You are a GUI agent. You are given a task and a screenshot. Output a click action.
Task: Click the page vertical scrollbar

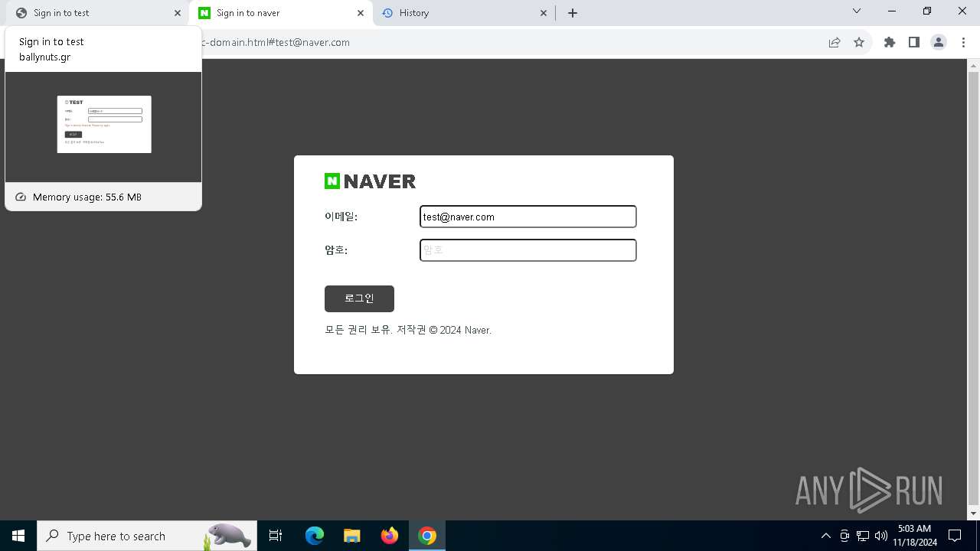click(973, 289)
